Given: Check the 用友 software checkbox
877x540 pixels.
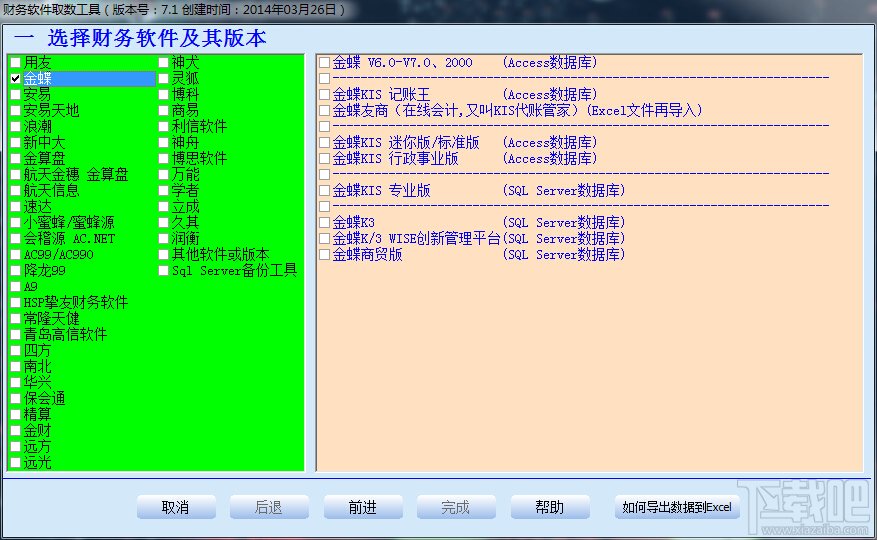Looking at the screenshot, I should point(16,62).
